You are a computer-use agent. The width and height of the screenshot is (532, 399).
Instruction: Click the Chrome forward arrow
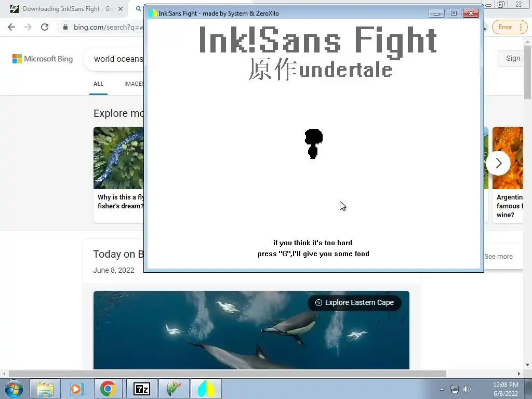(28, 27)
